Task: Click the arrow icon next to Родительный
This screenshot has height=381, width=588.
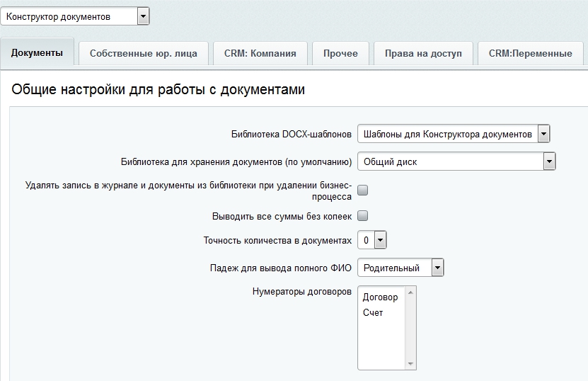Action: click(x=437, y=268)
